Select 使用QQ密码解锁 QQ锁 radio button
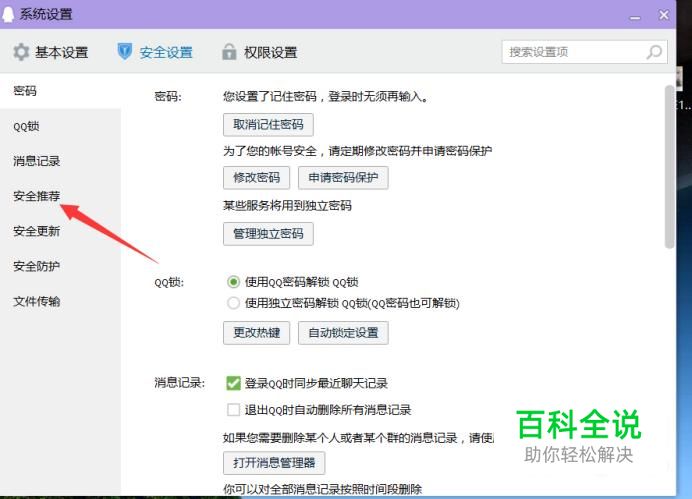Screen dimensions: 692x499 tap(233, 281)
